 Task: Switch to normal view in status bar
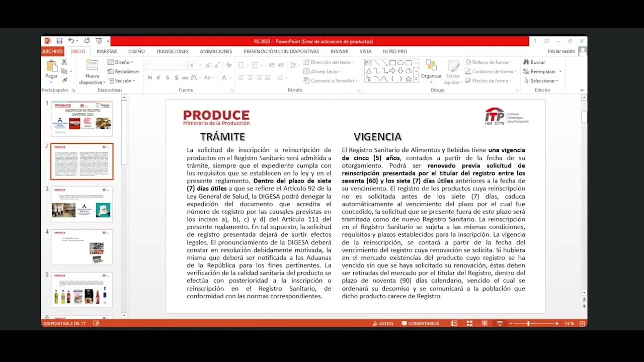pos(454,324)
